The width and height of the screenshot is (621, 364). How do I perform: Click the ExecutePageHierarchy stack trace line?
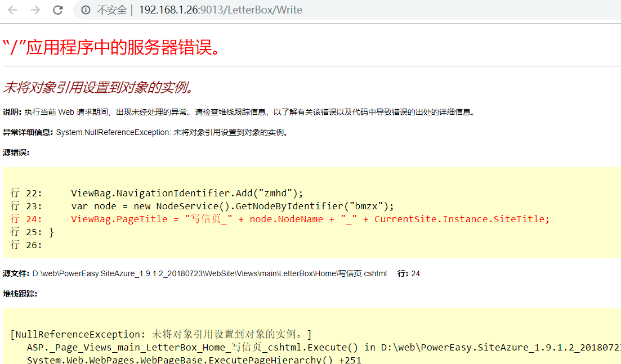point(194,359)
